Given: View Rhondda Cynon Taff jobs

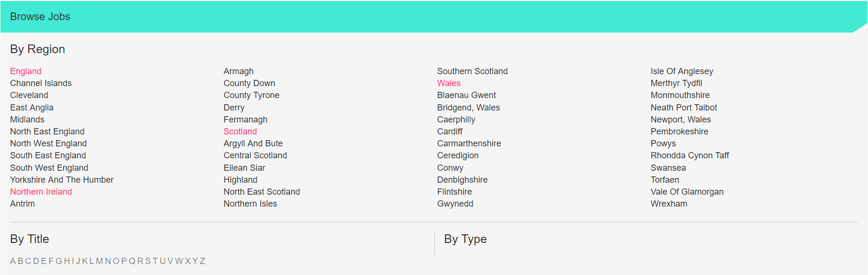Looking at the screenshot, I should tap(690, 155).
